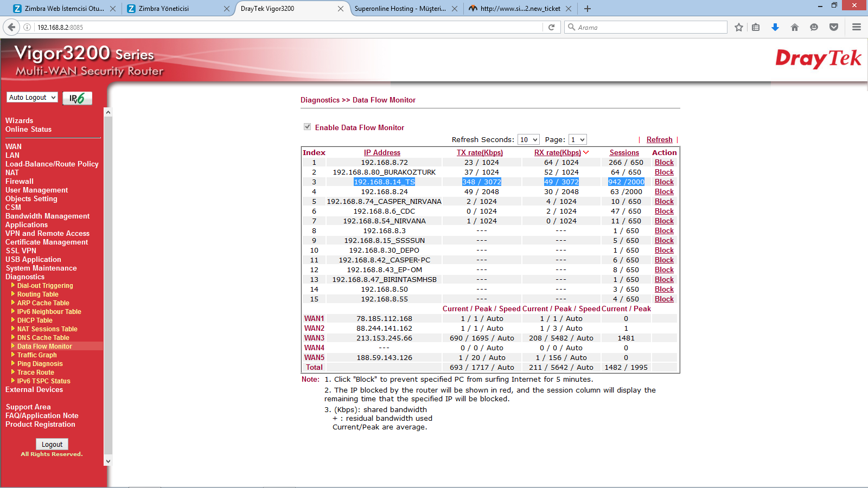The image size is (868, 488).
Task: Click the browser reload icon
Action: 551,27
